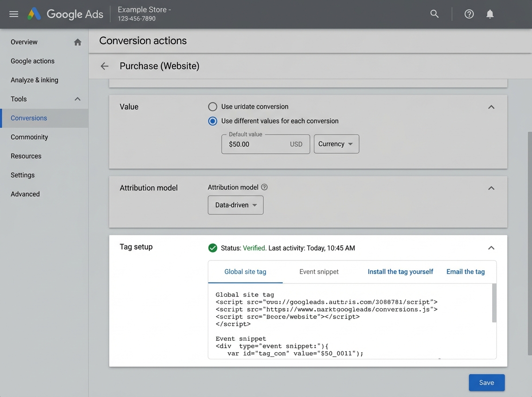Screen dimensions: 532x397
Task: Collapse the Tools section in the sidebar
Action: click(77, 99)
